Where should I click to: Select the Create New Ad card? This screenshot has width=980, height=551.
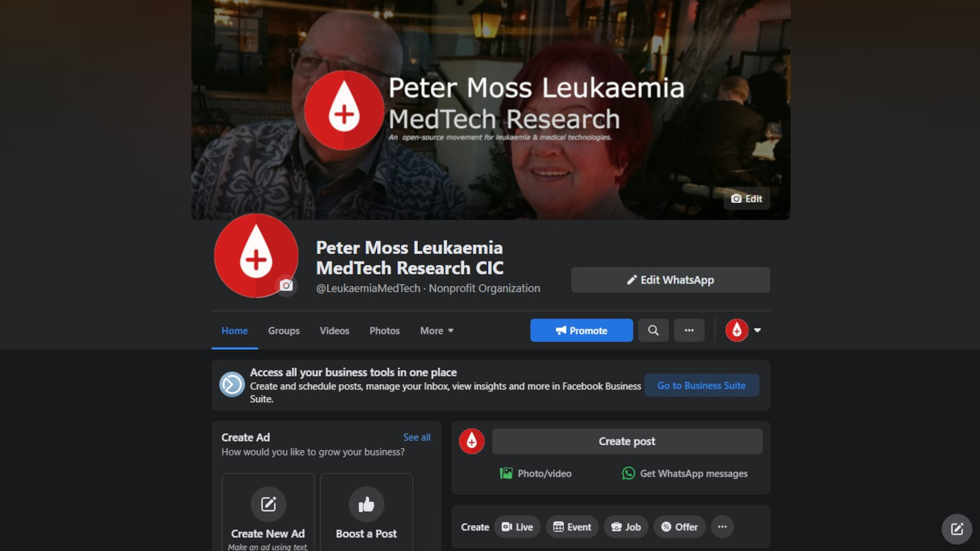[x=268, y=512]
